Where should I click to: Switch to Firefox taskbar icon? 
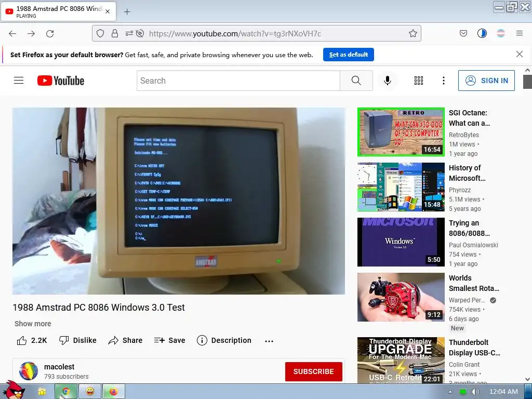pyautogui.click(x=114, y=392)
